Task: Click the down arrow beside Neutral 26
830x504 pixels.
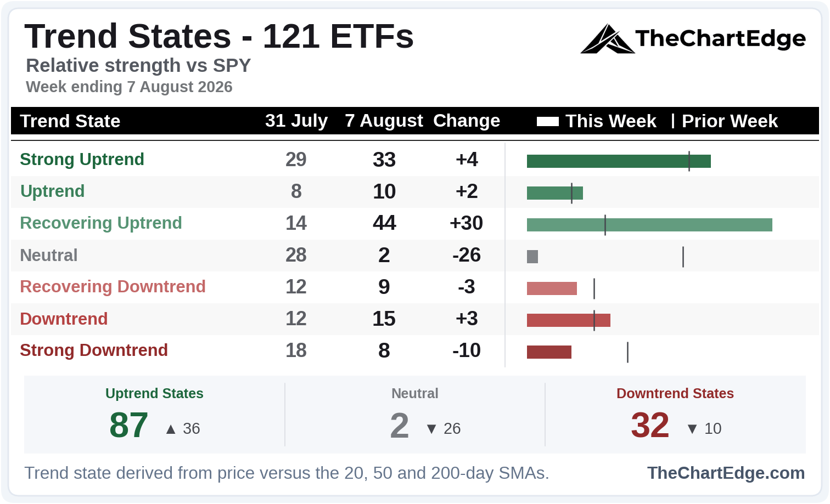Action: point(431,429)
